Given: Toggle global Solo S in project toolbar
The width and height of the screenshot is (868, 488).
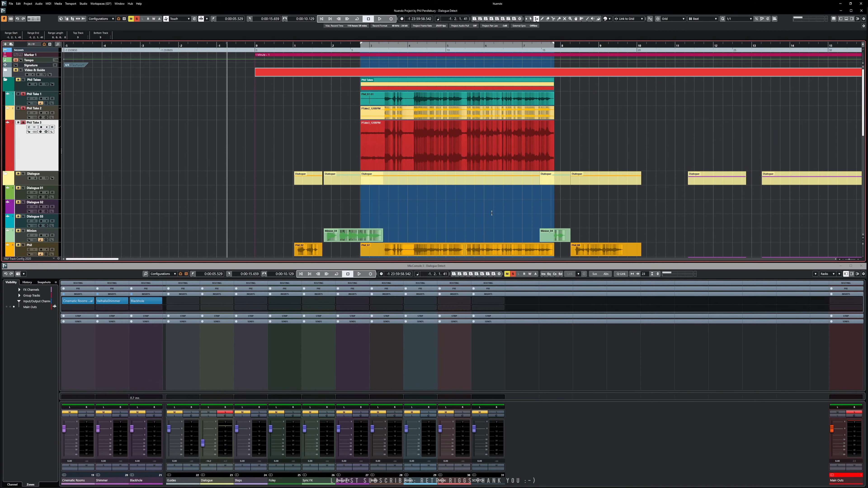Looking at the screenshot, I should (x=137, y=19).
